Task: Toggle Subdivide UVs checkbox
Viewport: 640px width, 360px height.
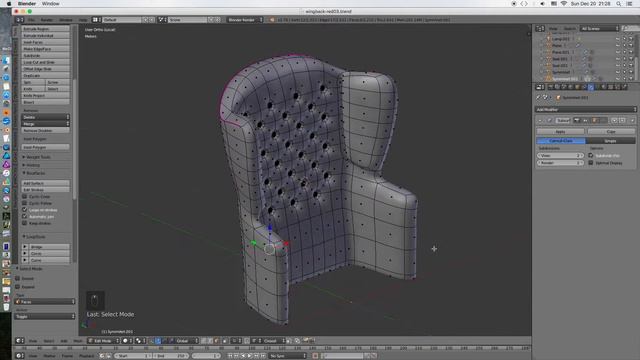Action: coord(591,156)
